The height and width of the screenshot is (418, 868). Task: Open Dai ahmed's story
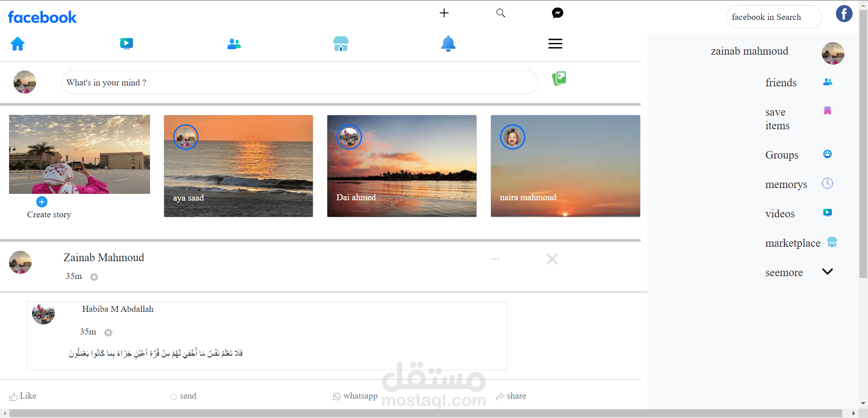tap(402, 166)
